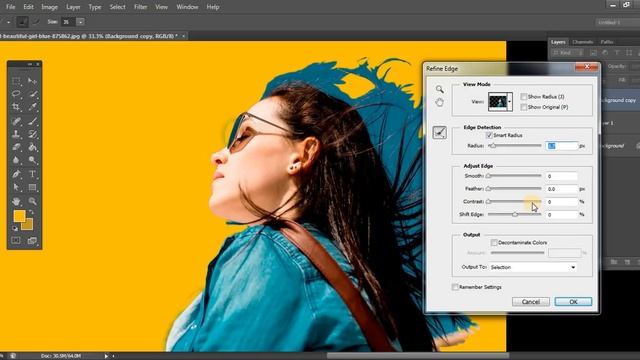Select the Clone Stamp tool
The height and width of the screenshot is (360, 640).
coord(16,134)
